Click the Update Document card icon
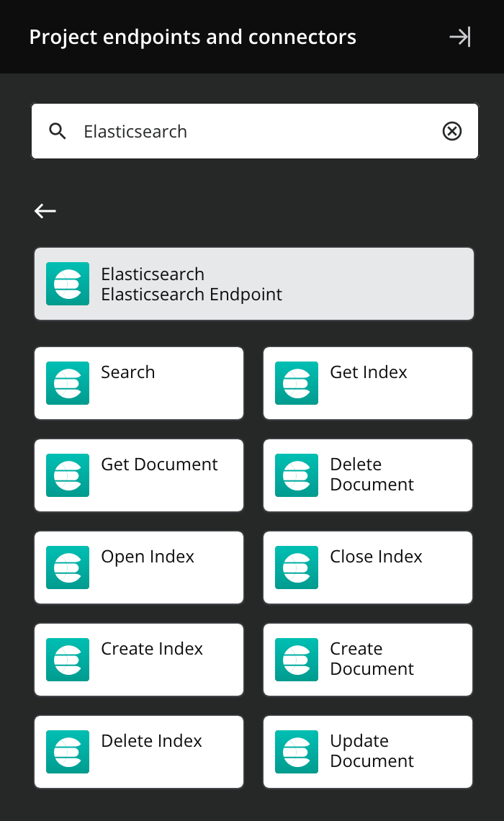504x821 pixels. pos(297,752)
